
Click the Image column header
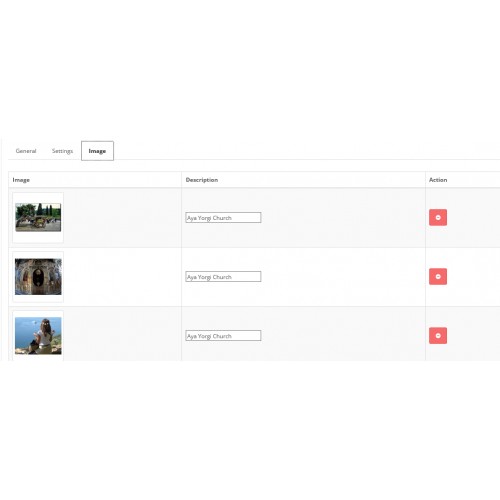(x=21, y=180)
